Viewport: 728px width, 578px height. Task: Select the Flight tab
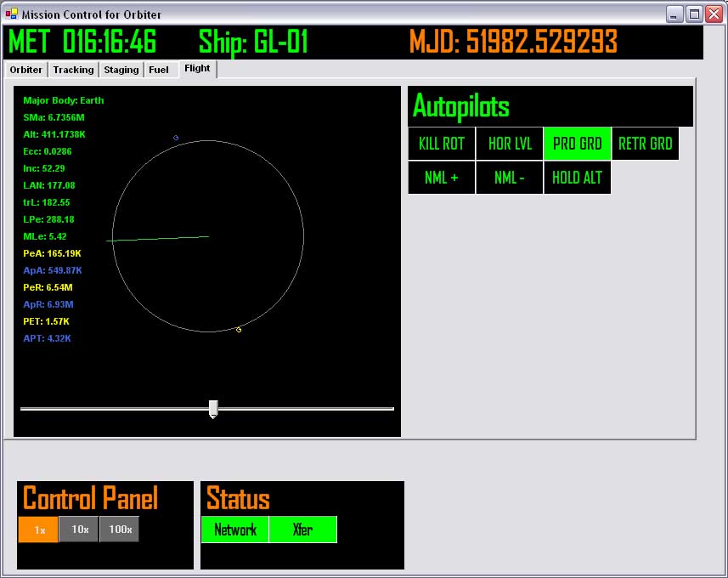click(x=197, y=68)
